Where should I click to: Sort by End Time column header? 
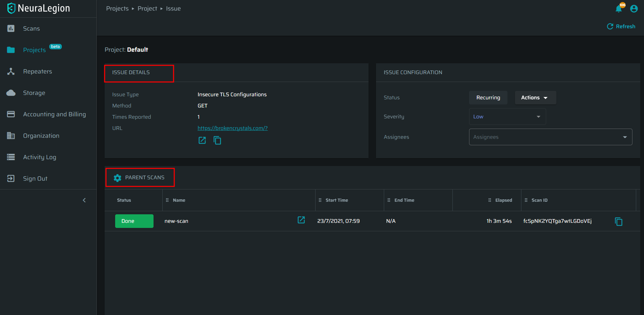pyautogui.click(x=404, y=200)
